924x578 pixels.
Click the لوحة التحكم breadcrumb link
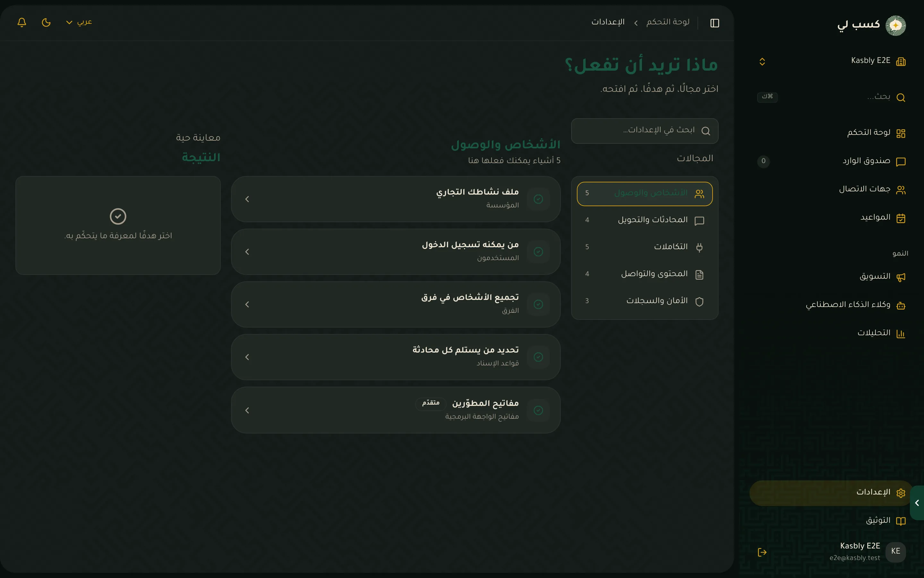point(668,22)
